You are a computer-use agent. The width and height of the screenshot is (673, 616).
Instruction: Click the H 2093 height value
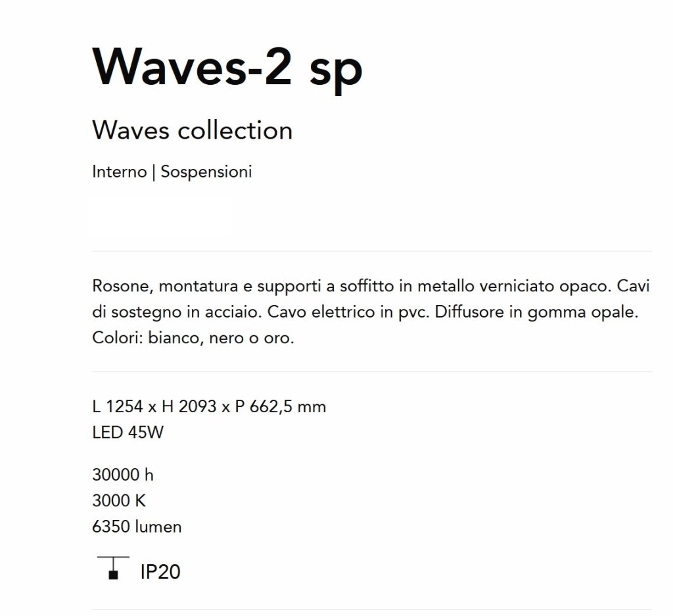coord(189,406)
